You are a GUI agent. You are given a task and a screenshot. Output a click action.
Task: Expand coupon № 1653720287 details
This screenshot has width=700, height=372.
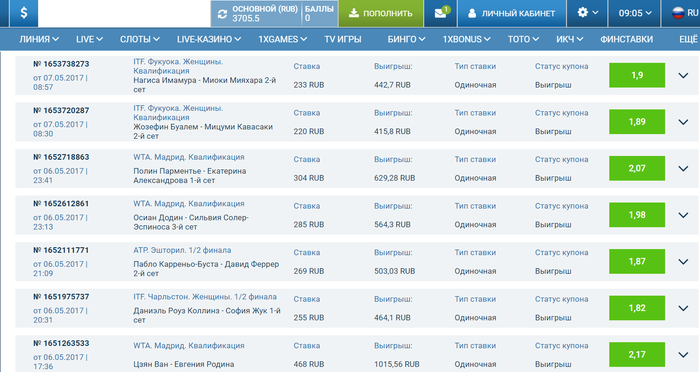coord(683,122)
